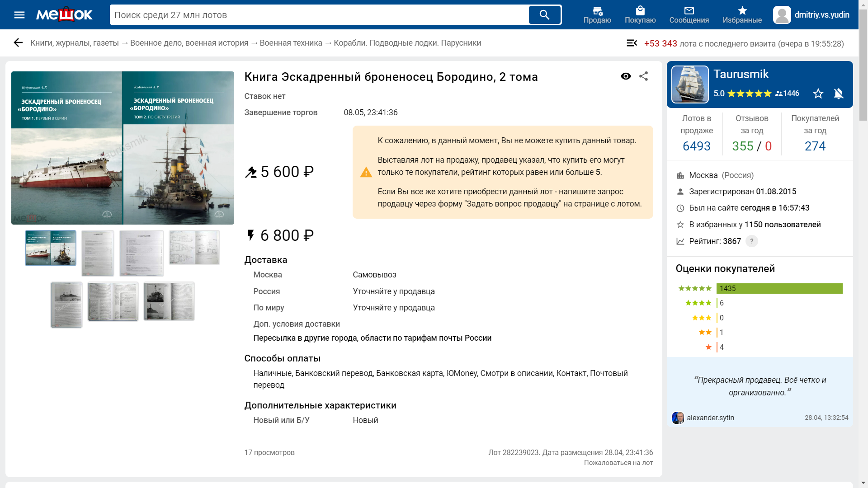This screenshot has width=868, height=488.
Task: Go back with the left arrow icon
Action: point(18,43)
